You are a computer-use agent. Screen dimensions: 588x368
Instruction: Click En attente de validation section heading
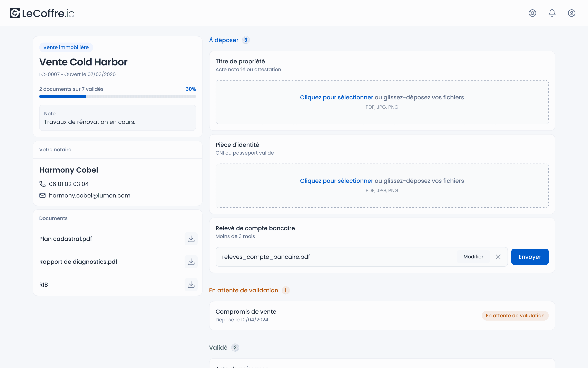pyautogui.click(x=243, y=290)
